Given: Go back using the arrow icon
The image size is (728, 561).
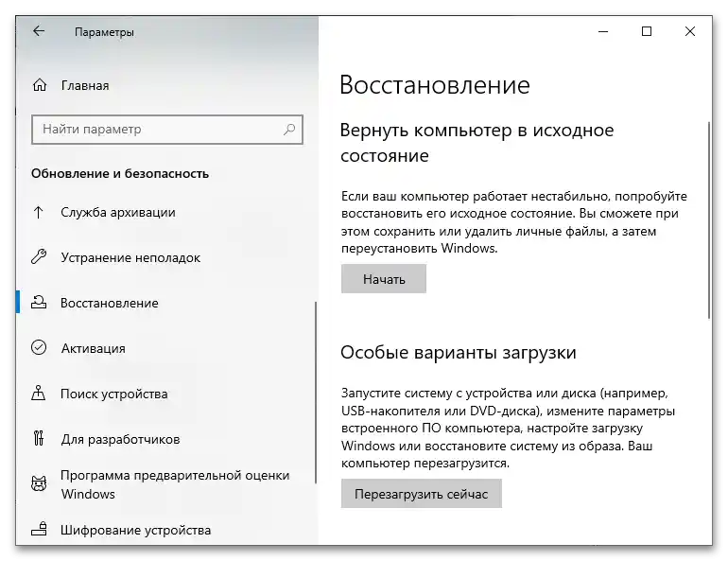Looking at the screenshot, I should tap(39, 31).
